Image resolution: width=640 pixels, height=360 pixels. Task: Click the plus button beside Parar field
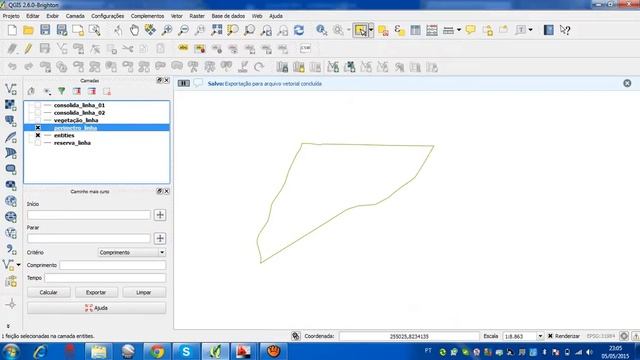point(160,238)
